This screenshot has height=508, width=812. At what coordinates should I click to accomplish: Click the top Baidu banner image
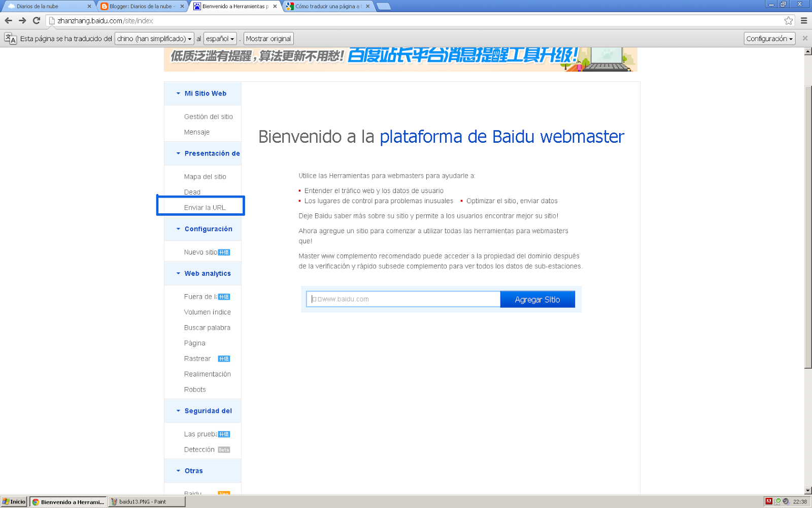(x=400, y=59)
